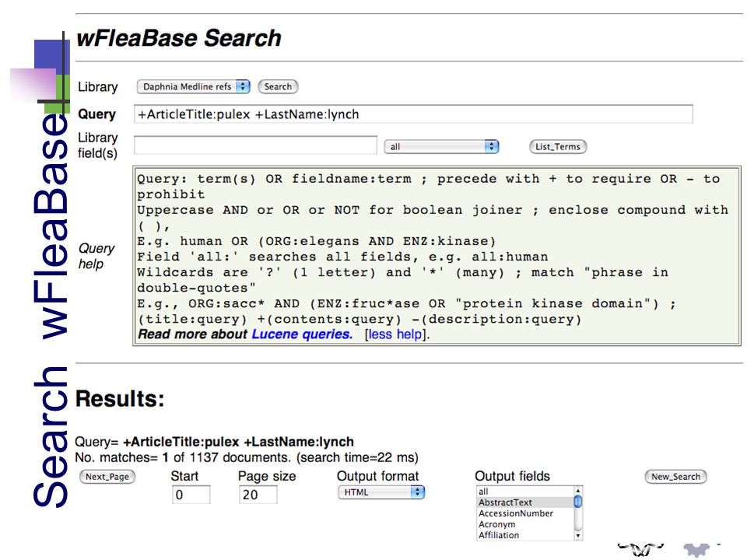Select 'all' in Output fields list
The width and height of the screenshot is (747, 560).
(525, 492)
